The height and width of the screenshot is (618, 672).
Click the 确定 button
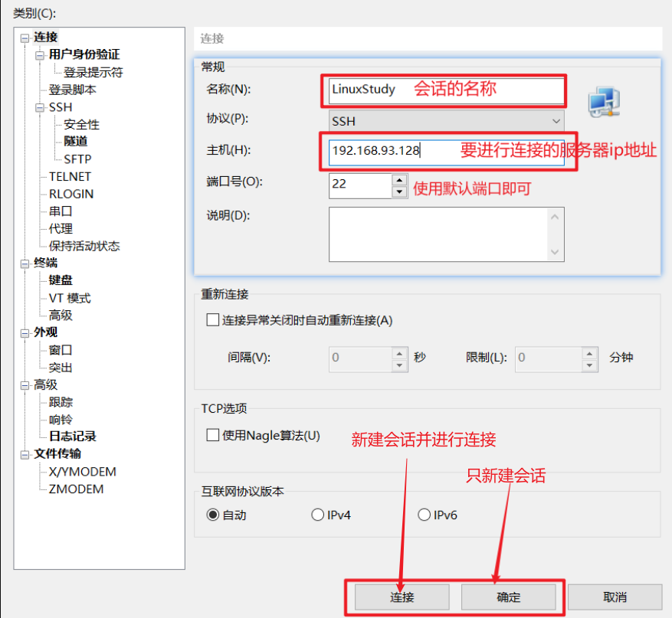coord(508,597)
